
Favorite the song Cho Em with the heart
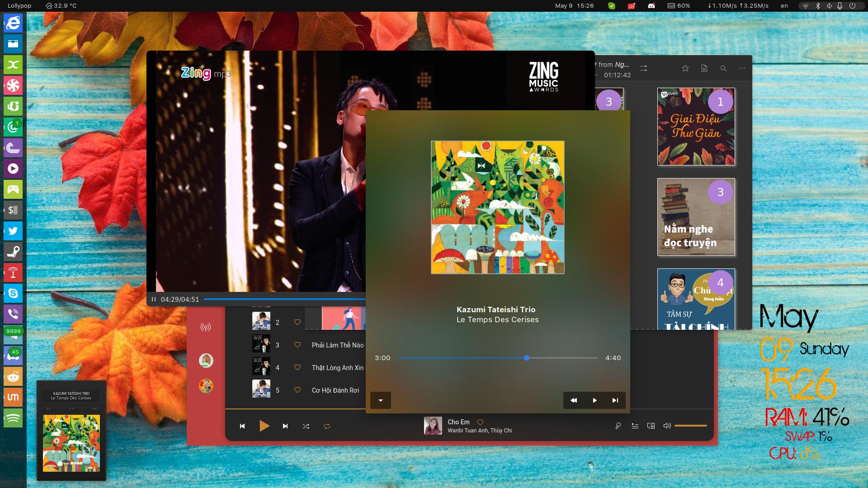pyautogui.click(x=480, y=422)
